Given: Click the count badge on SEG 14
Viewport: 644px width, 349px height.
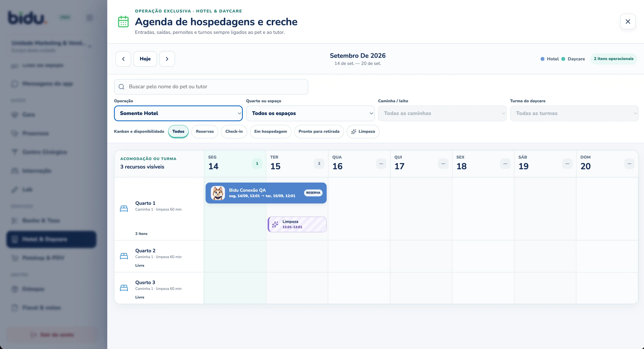Looking at the screenshot, I should click(257, 164).
